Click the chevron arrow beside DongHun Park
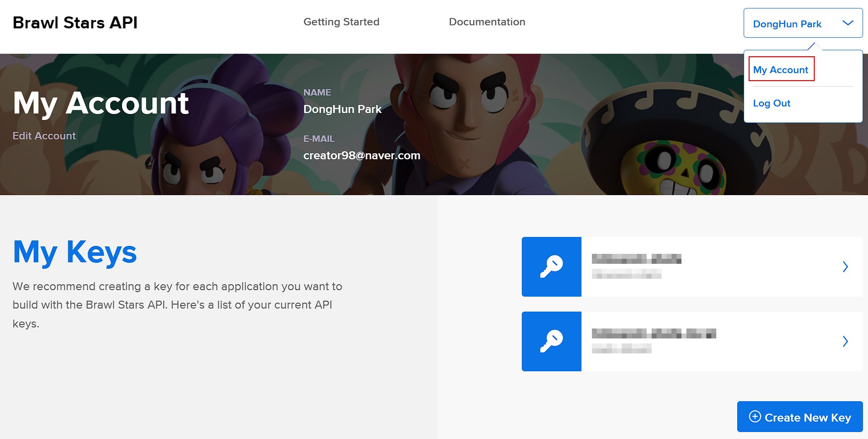This screenshot has width=868, height=439. (848, 23)
